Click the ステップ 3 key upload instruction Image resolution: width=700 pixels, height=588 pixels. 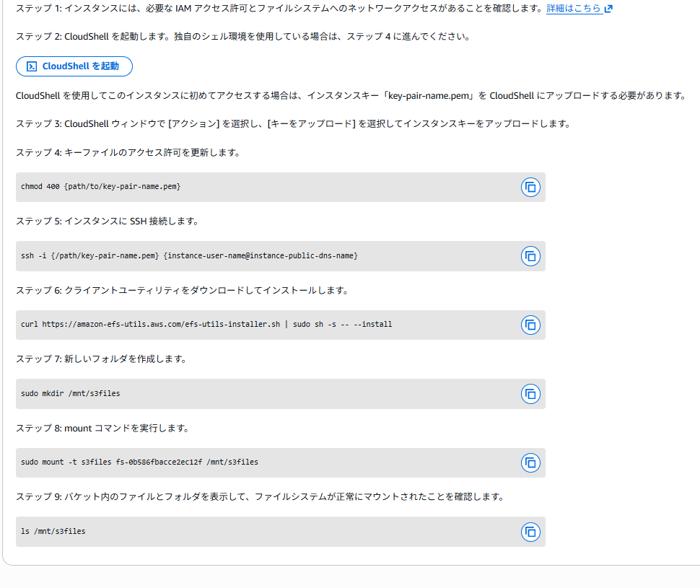(x=293, y=123)
